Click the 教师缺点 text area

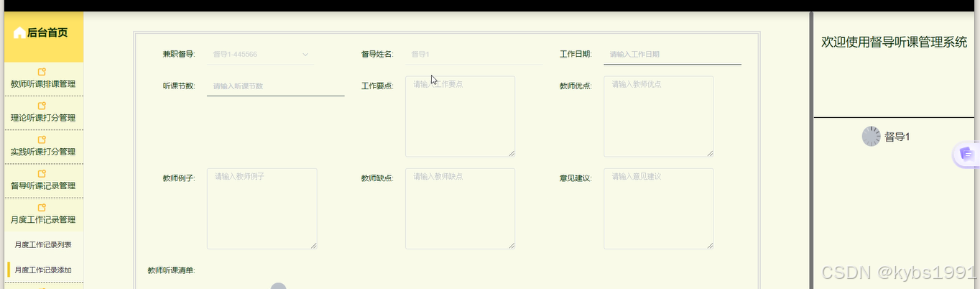pyautogui.click(x=460, y=208)
